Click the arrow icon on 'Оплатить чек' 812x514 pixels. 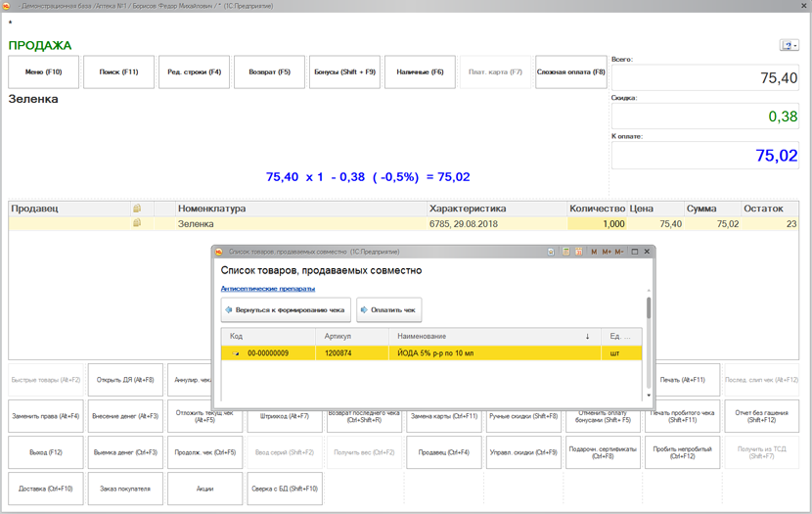point(365,310)
